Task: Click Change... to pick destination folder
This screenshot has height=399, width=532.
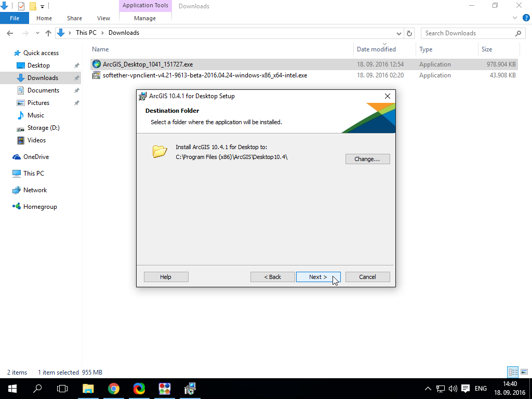Action: (367, 159)
